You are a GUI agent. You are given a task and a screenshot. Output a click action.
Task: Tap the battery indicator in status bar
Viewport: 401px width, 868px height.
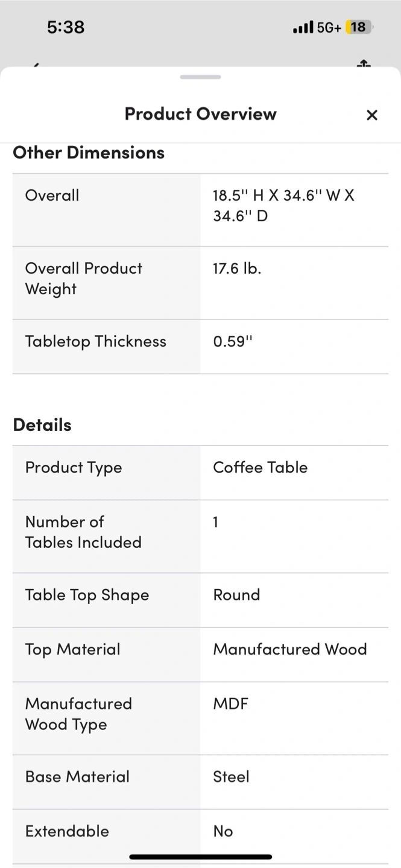point(358,27)
